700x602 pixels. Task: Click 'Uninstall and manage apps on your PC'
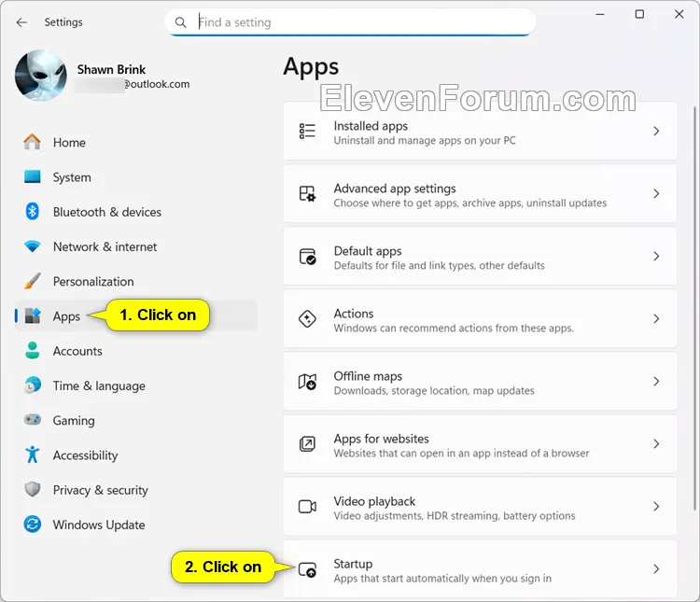coord(425,141)
